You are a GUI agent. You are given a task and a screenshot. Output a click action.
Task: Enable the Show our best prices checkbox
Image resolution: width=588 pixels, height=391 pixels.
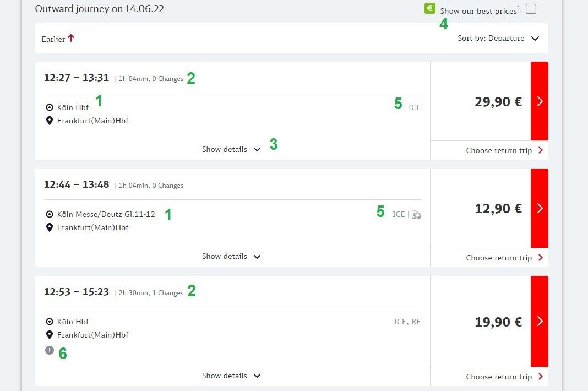click(530, 9)
